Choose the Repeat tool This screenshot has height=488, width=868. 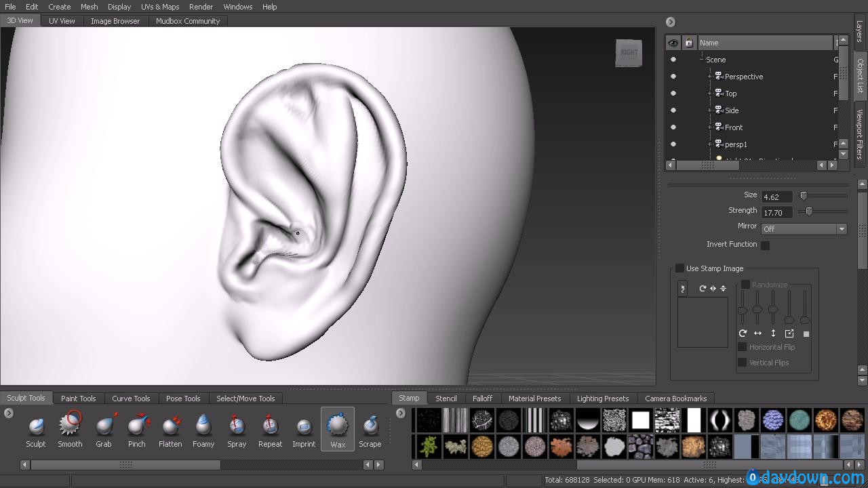click(x=270, y=430)
